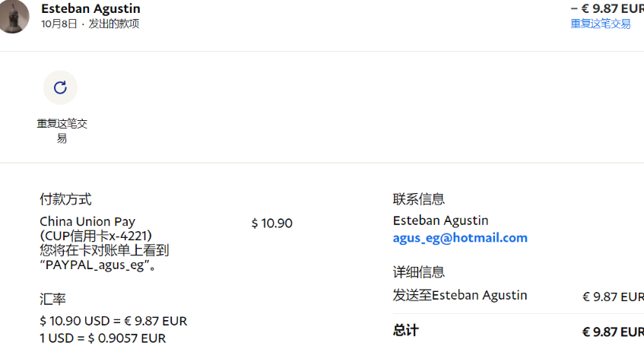Click Esteban Agustin under 联系信息
644x349 pixels.
tap(441, 221)
